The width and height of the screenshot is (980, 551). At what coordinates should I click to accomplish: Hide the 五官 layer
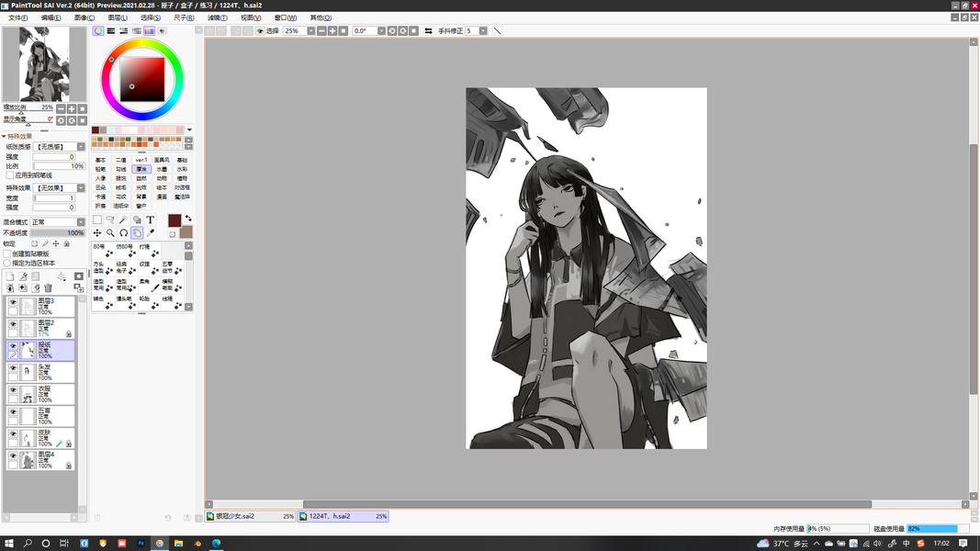tap(13, 411)
